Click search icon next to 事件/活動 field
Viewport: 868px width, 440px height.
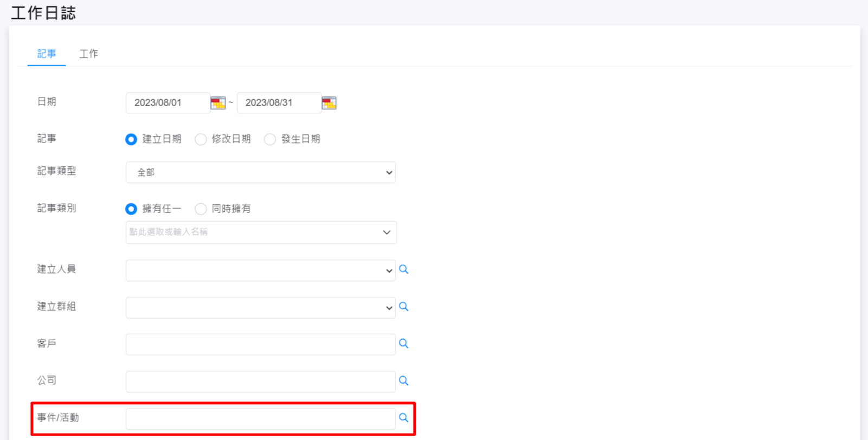403,418
